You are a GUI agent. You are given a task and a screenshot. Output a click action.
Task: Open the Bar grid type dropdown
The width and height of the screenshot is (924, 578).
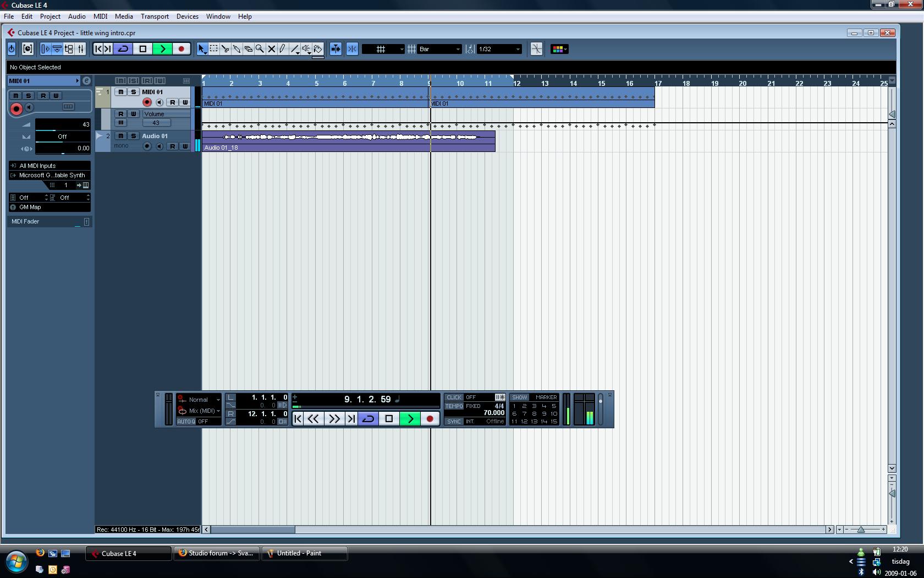click(x=439, y=49)
